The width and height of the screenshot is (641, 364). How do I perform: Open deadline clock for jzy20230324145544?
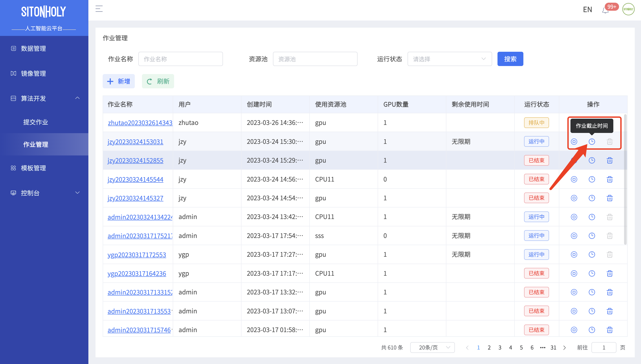coord(592,179)
